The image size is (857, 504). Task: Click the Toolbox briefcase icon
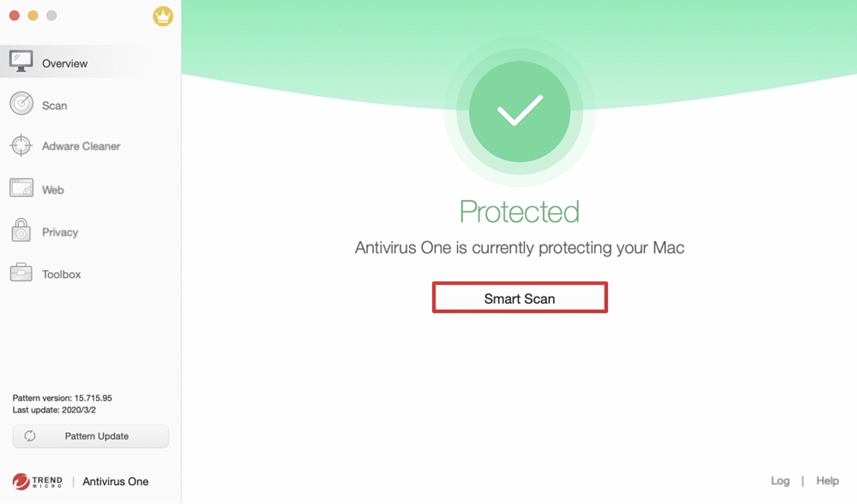point(21,273)
